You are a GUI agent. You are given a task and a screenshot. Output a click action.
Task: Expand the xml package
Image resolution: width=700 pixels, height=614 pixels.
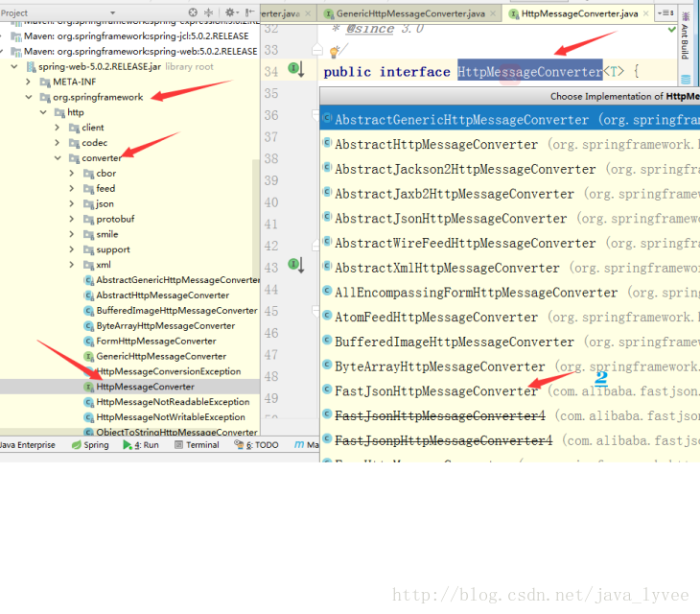(71, 265)
